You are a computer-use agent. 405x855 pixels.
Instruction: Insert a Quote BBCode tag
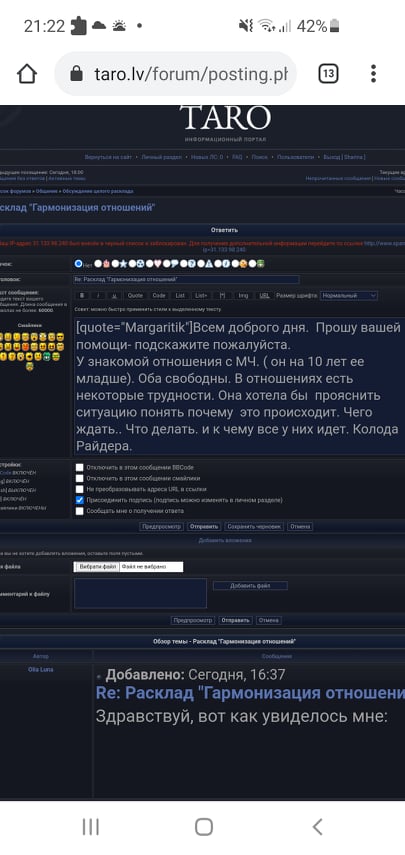[x=135, y=296]
